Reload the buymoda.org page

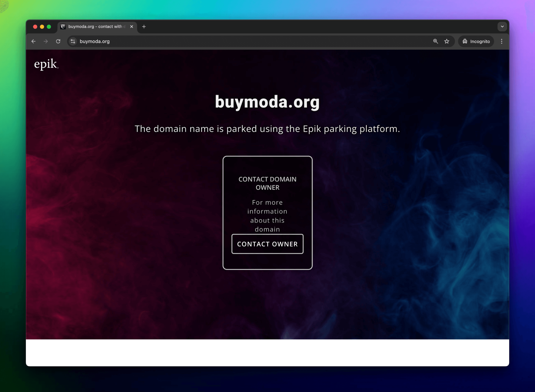point(58,41)
